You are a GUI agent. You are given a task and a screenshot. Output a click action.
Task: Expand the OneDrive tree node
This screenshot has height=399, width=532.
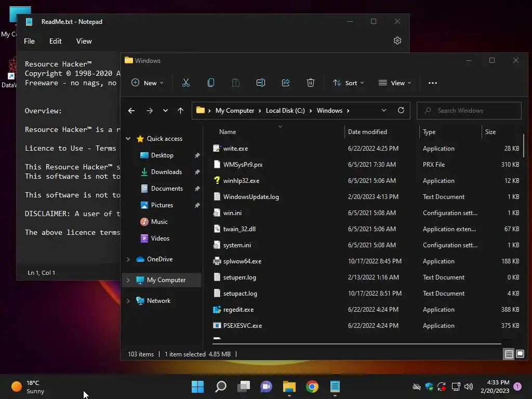pos(128,259)
